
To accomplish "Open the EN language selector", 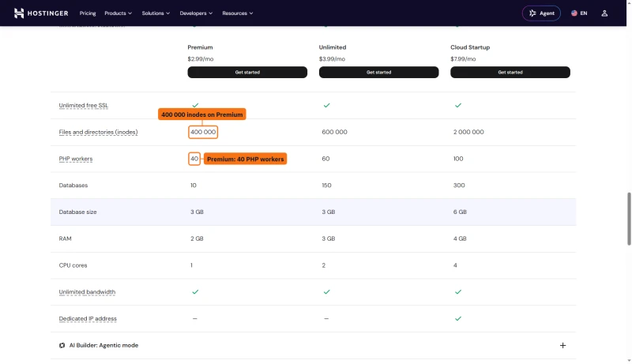I will click(579, 13).
